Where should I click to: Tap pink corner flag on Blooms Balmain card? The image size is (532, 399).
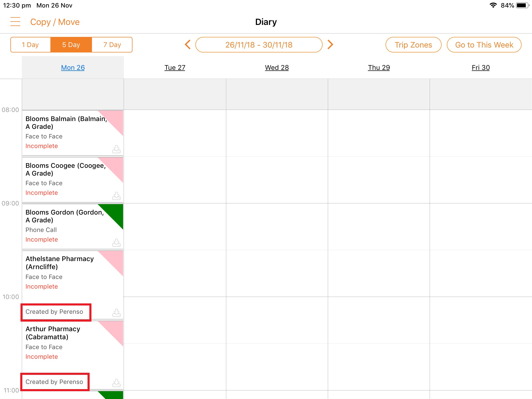[114, 119]
